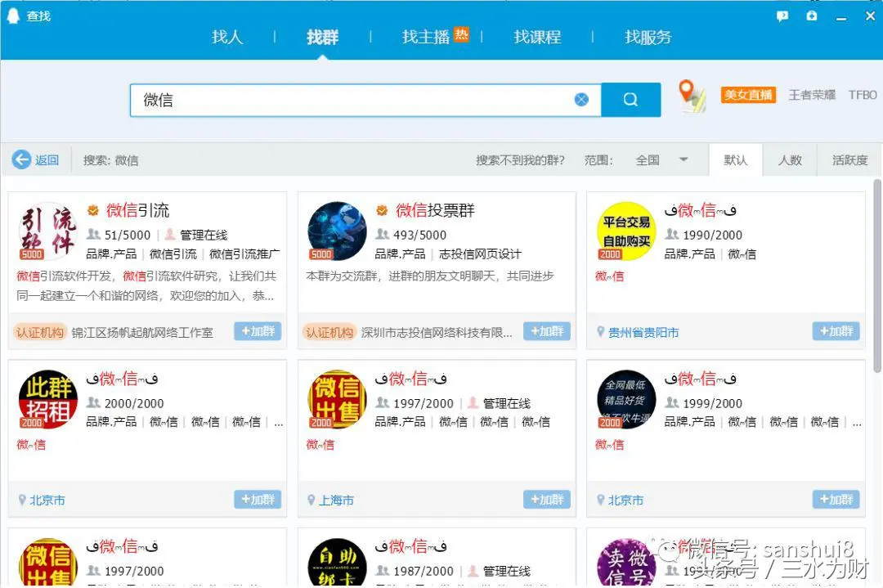Click the camera-like icon in title bar
The height and width of the screenshot is (588, 883).
(x=812, y=16)
